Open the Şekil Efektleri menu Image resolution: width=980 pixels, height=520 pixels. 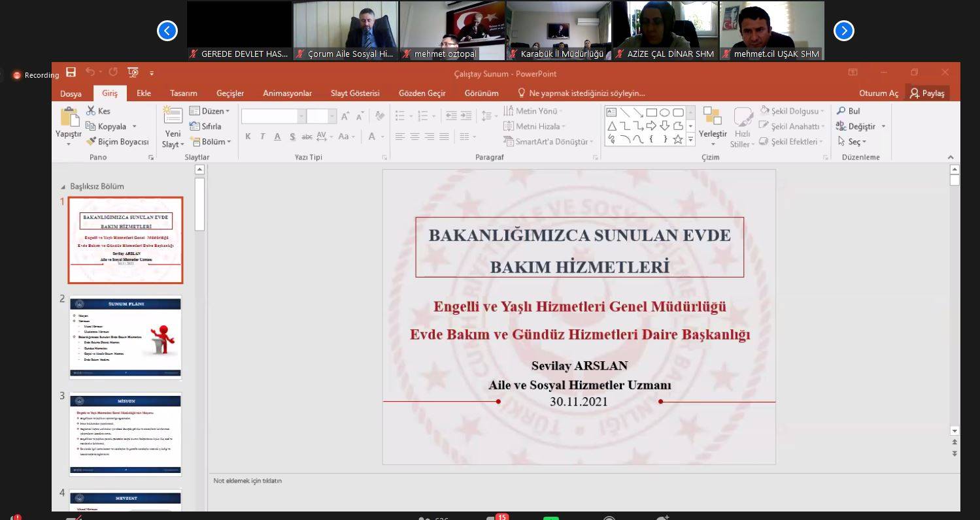(791, 142)
